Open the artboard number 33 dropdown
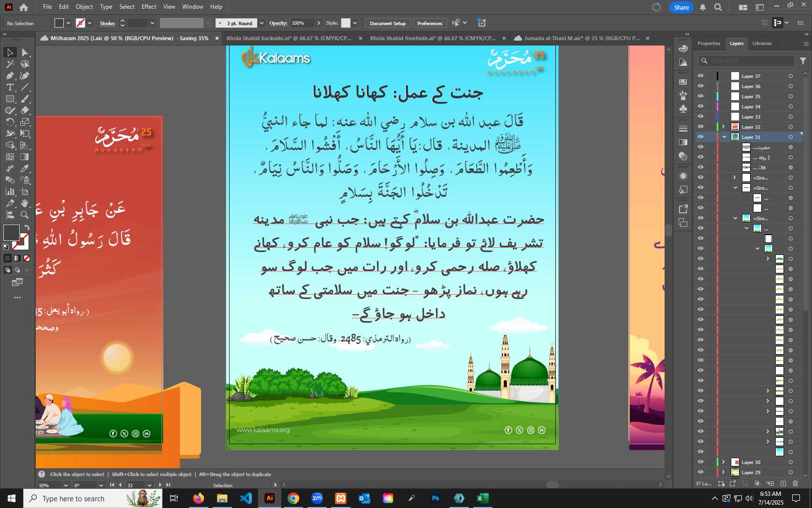The image size is (812, 508). click(149, 485)
